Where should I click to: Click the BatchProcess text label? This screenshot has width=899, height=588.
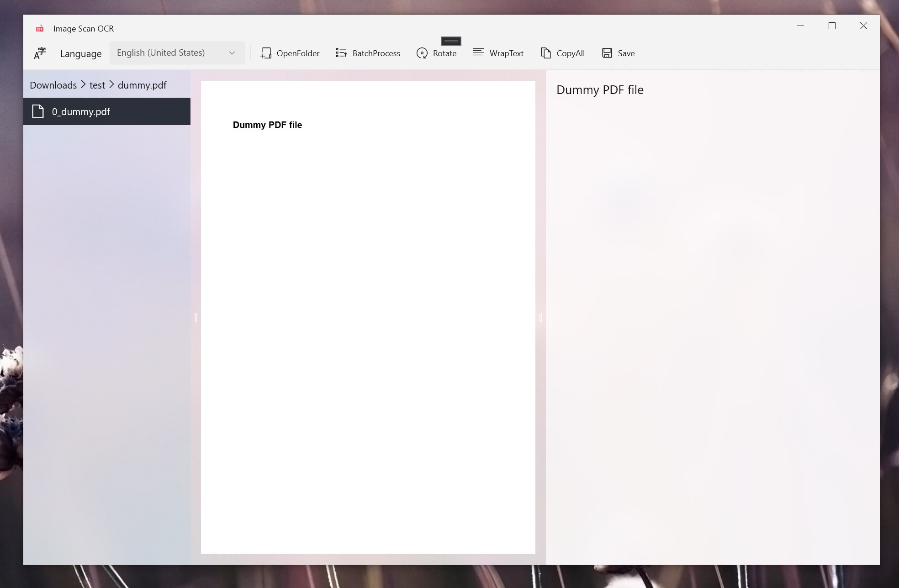point(376,53)
